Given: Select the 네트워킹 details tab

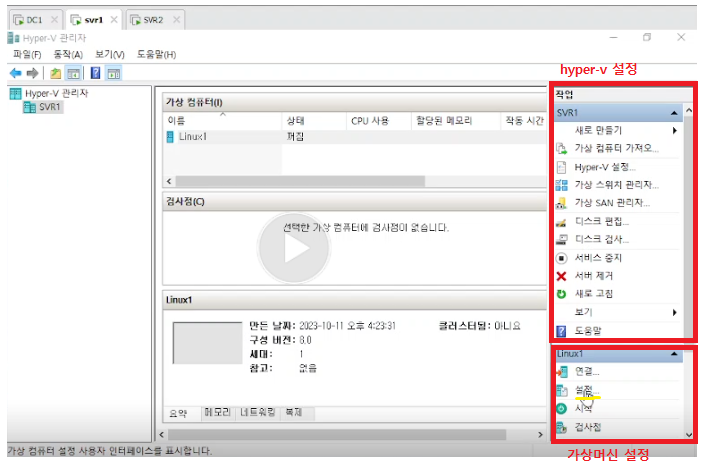Looking at the screenshot, I should [x=257, y=412].
